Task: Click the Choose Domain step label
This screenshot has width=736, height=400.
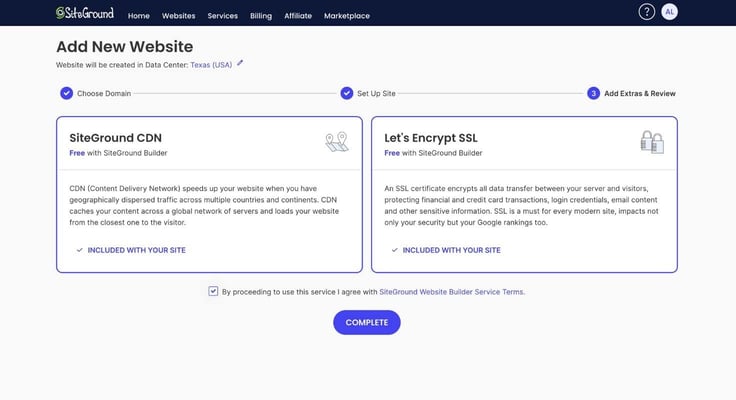Action: 104,93
